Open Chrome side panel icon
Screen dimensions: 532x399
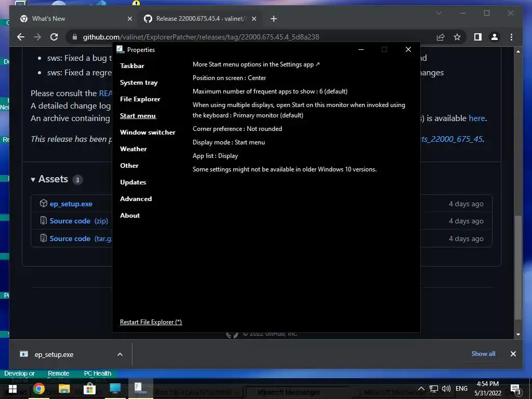(x=478, y=37)
